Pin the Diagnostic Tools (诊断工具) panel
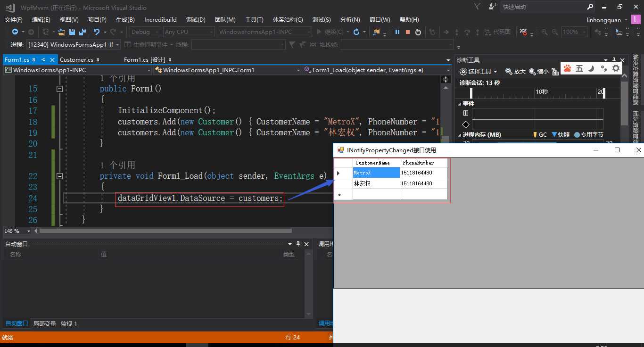Image resolution: width=644 pixels, height=347 pixels. click(614, 60)
